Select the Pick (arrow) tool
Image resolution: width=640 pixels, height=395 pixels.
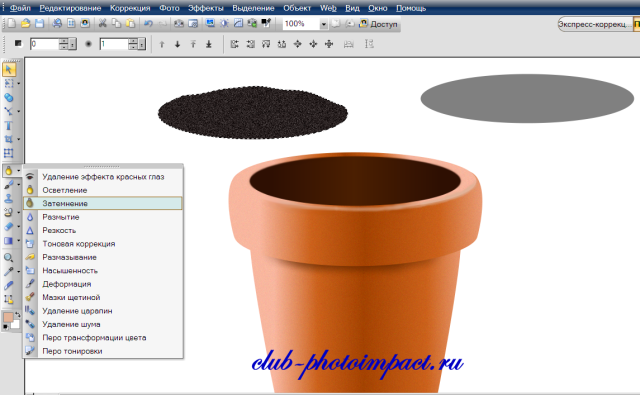9,69
